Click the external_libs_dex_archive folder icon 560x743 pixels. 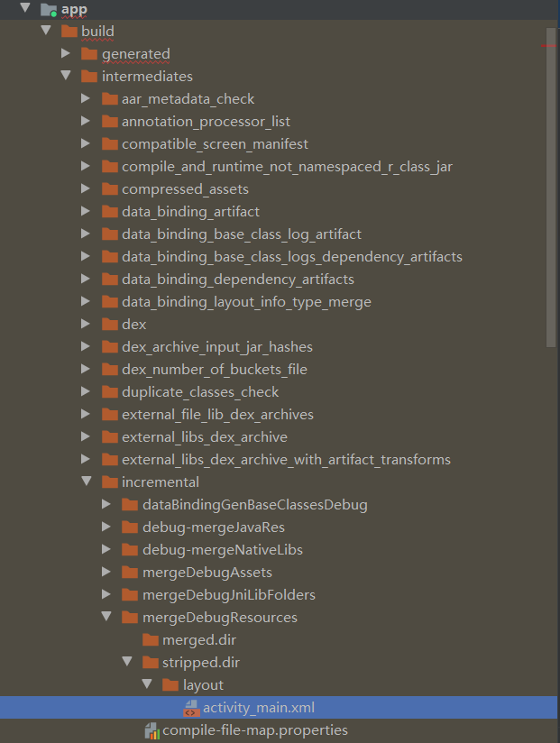click(110, 437)
